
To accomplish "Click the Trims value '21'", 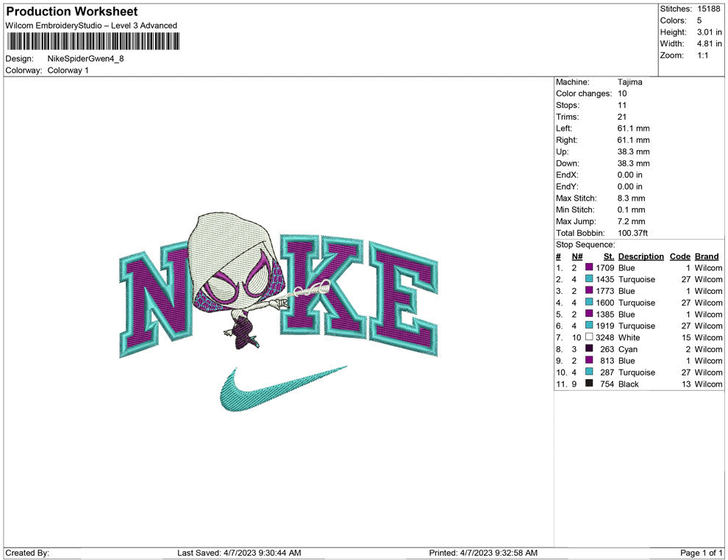I will click(621, 117).
